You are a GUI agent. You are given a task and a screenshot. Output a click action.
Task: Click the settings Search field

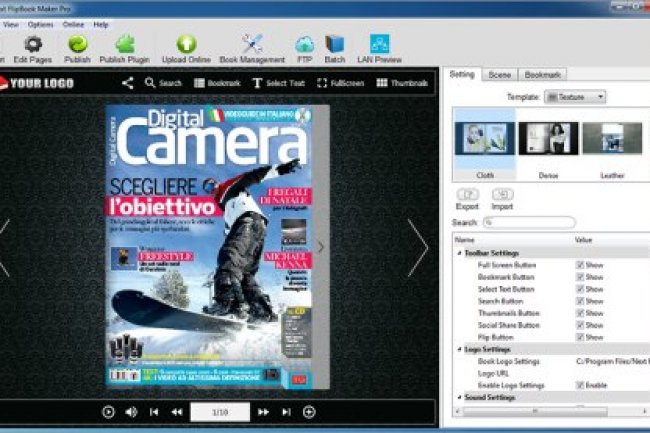pyautogui.click(x=529, y=223)
